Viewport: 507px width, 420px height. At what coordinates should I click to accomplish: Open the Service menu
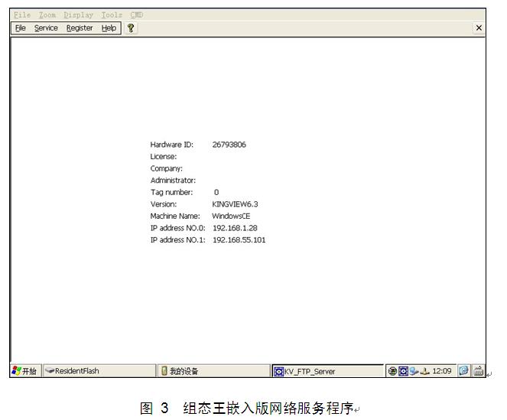click(x=46, y=28)
